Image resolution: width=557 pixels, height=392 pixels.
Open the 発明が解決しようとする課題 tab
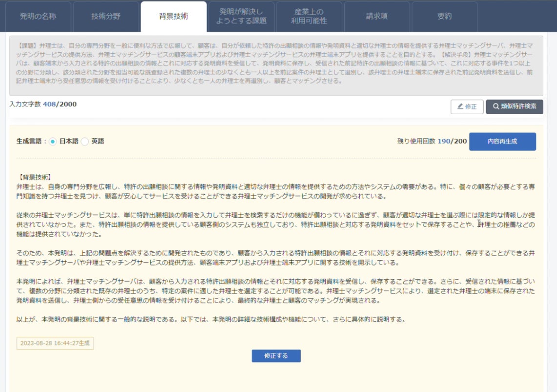click(242, 16)
